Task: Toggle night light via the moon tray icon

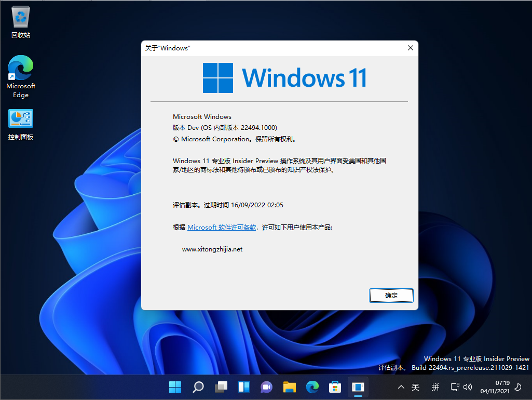Action: (517, 387)
